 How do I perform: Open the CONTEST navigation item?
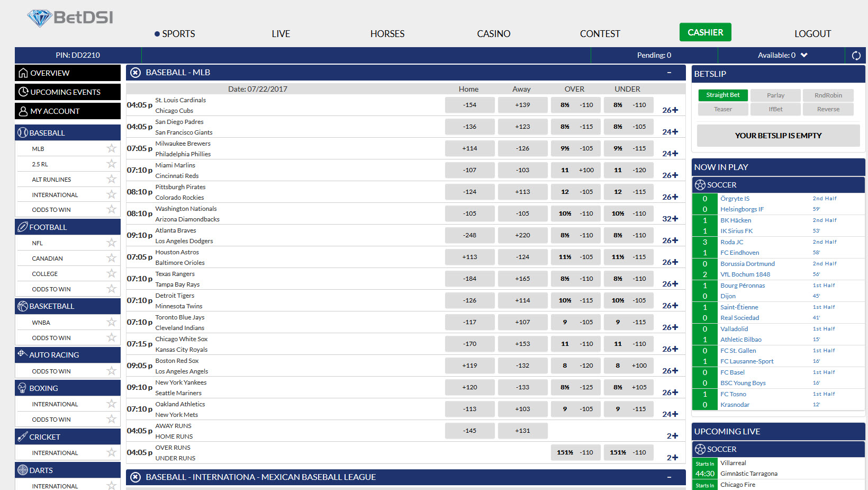tap(600, 34)
